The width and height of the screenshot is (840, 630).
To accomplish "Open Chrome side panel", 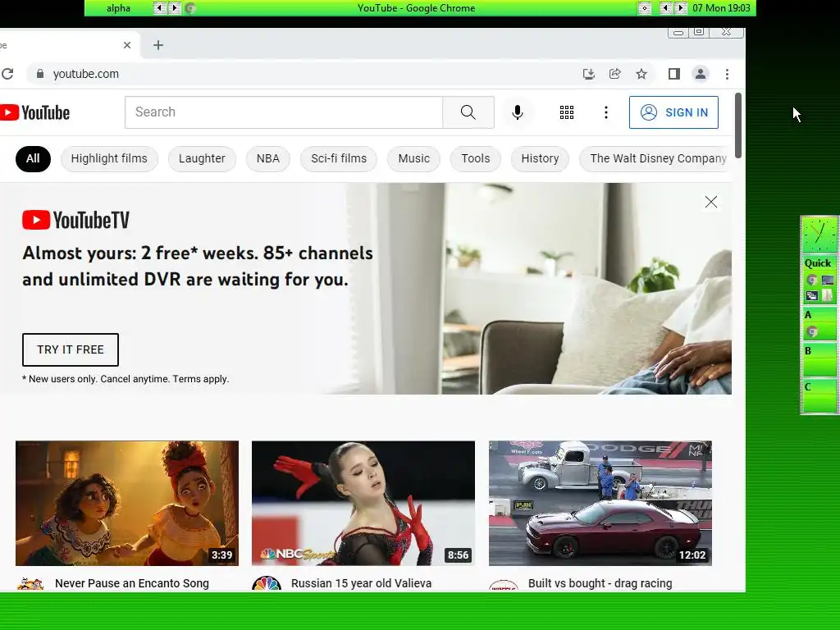I will (x=674, y=74).
